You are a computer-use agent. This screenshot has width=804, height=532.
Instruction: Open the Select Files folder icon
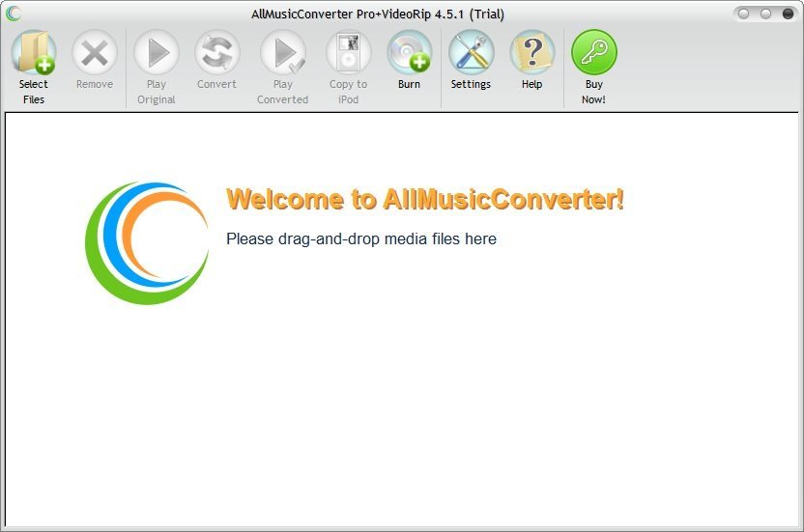(x=34, y=52)
